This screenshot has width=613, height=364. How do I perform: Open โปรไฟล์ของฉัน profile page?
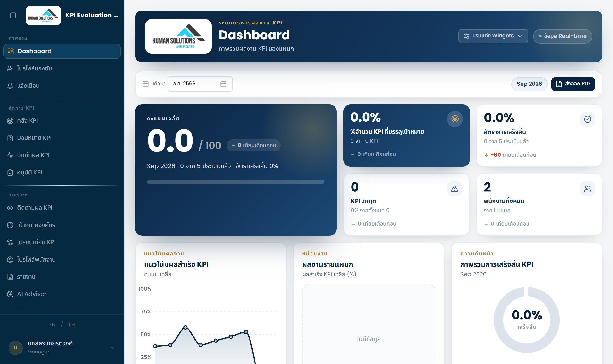[x=62, y=68]
